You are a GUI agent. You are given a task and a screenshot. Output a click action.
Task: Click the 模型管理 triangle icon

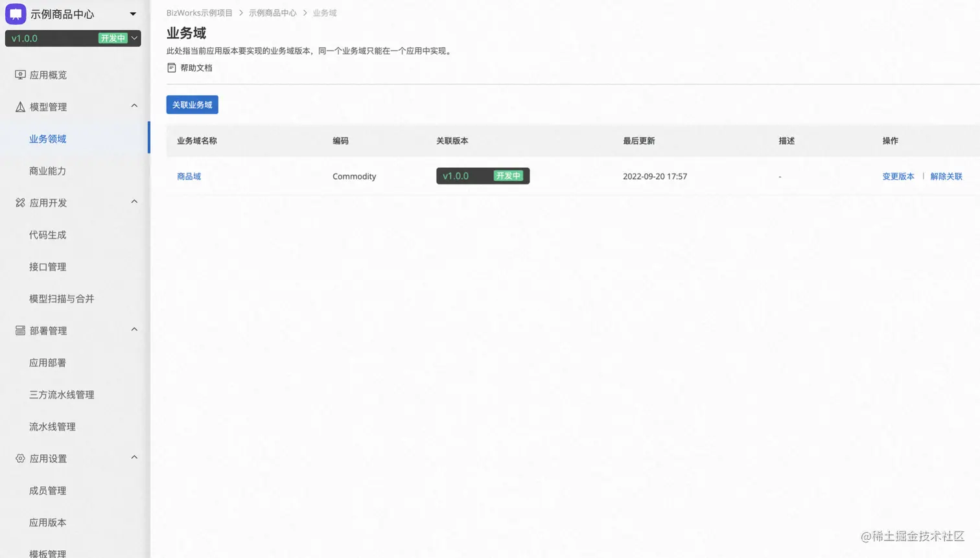pos(20,107)
